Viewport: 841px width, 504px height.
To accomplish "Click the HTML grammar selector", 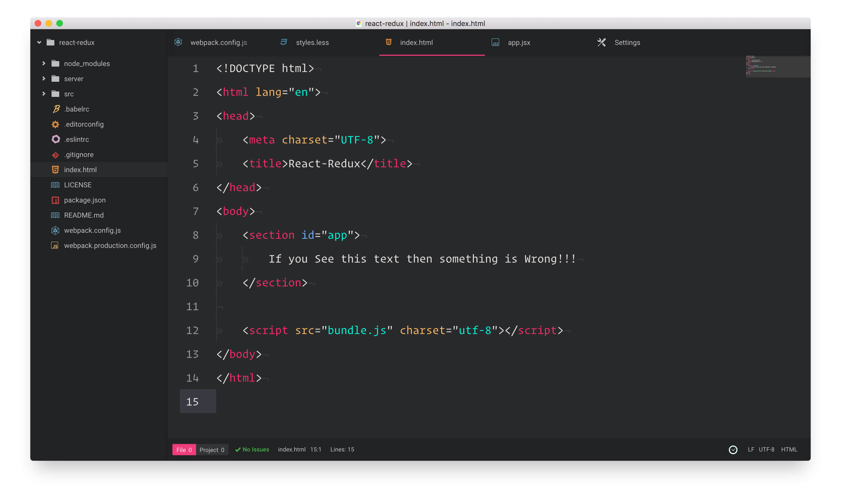I will pyautogui.click(x=789, y=449).
